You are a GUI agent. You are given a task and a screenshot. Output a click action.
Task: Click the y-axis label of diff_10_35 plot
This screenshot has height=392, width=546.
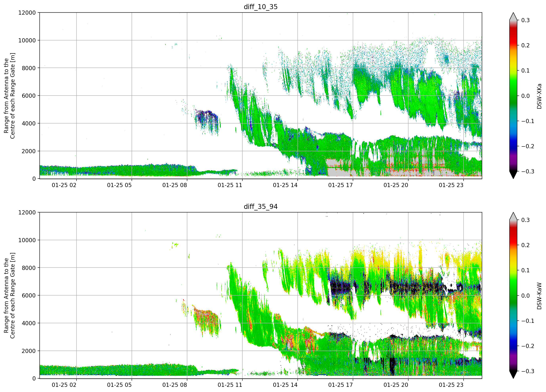(9, 96)
